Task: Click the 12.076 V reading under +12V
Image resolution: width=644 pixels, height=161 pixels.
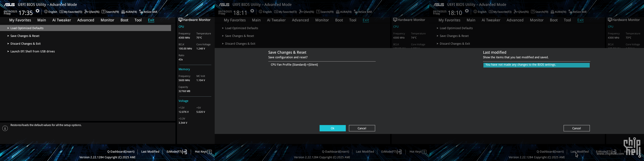Action: [x=184, y=112]
